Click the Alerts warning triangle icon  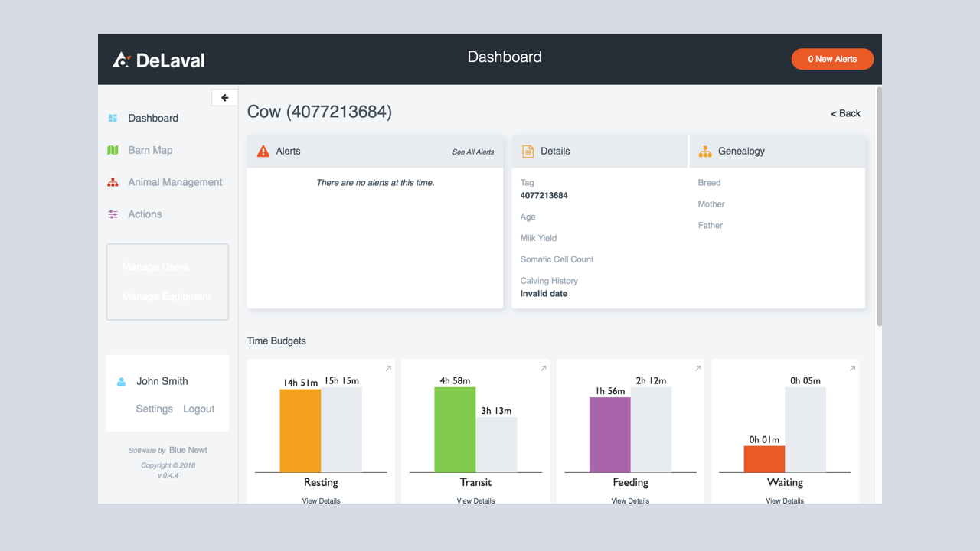pyautogui.click(x=262, y=151)
